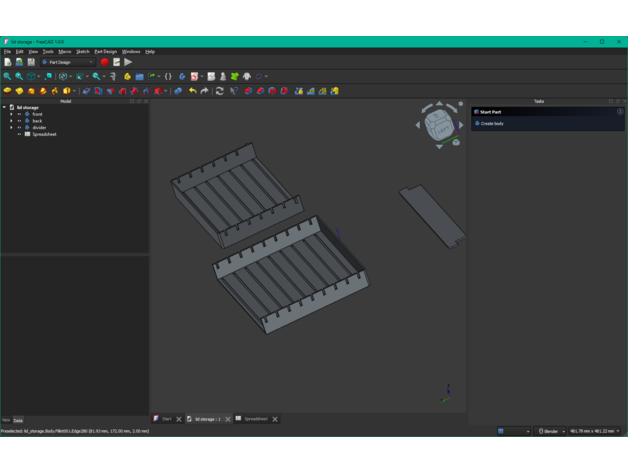This screenshot has height=472, width=628.
Task: Hide the divider body via eye icon
Action: pos(19,128)
